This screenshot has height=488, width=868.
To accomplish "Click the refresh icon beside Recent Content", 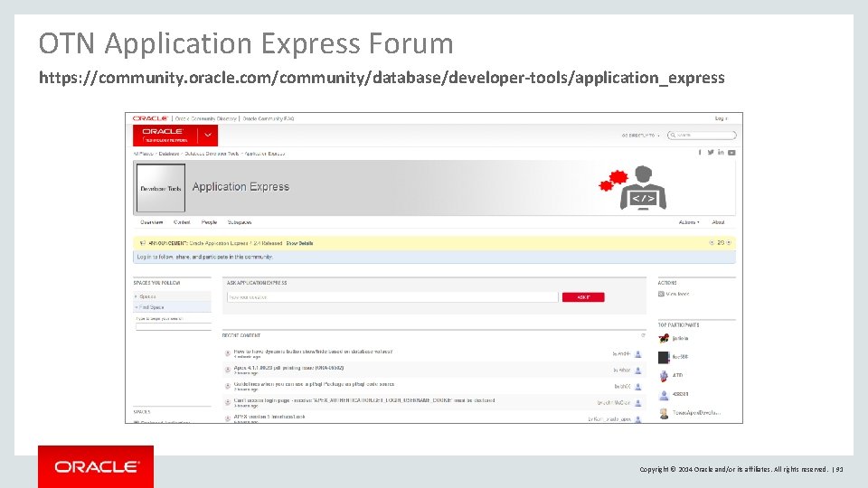I will (x=643, y=335).
